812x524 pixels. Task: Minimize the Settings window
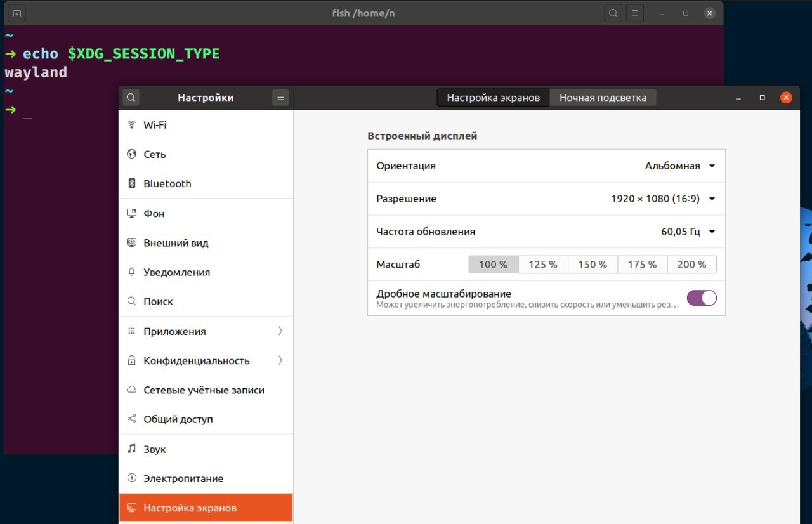[739, 98]
